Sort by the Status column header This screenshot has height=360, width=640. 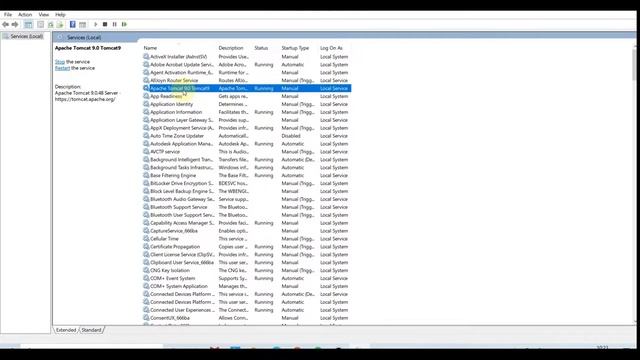pyautogui.click(x=261, y=48)
